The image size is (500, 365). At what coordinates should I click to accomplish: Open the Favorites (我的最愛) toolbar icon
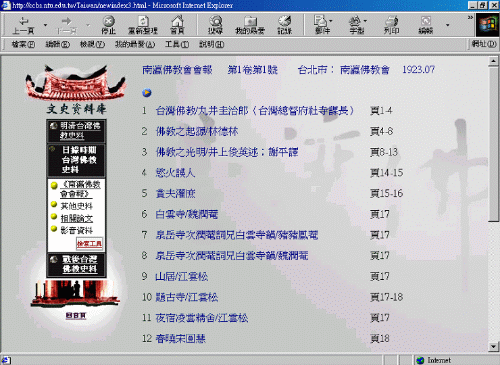pyautogui.click(x=250, y=25)
